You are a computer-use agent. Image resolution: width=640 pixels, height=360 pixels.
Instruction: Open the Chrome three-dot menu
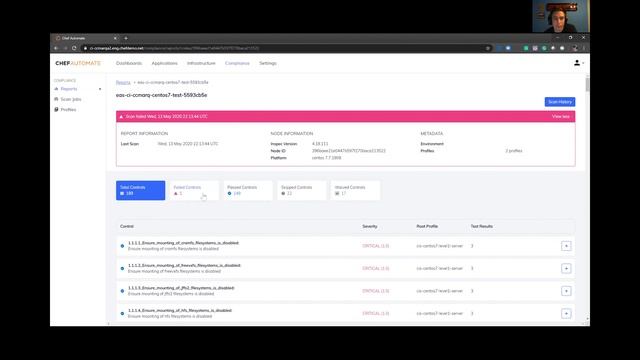(584, 48)
